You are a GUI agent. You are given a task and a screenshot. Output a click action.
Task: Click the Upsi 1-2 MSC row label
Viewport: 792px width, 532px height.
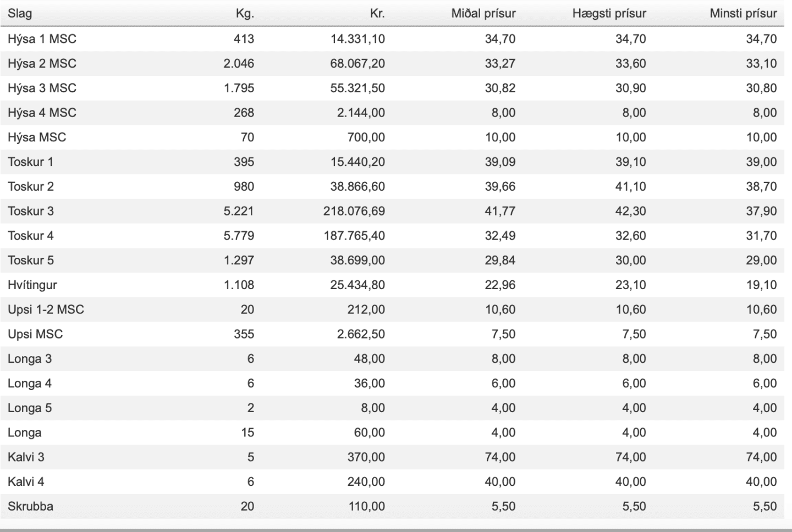point(46,309)
